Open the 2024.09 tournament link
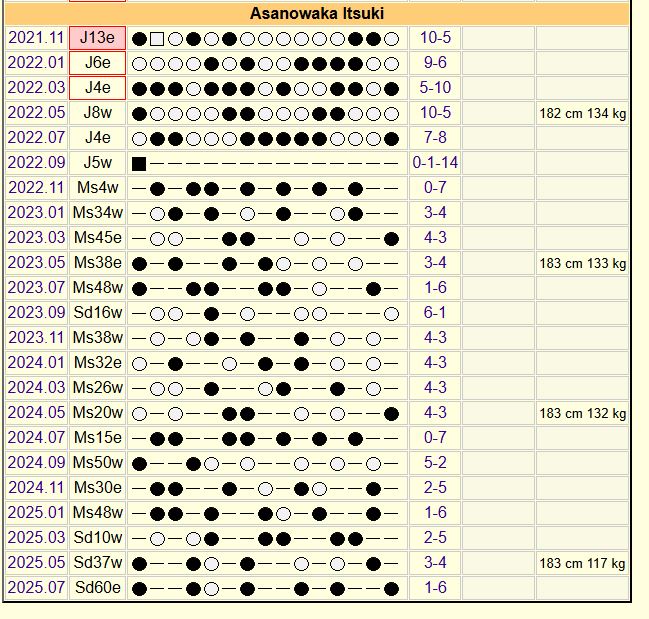The height and width of the screenshot is (619, 649). click(x=36, y=463)
